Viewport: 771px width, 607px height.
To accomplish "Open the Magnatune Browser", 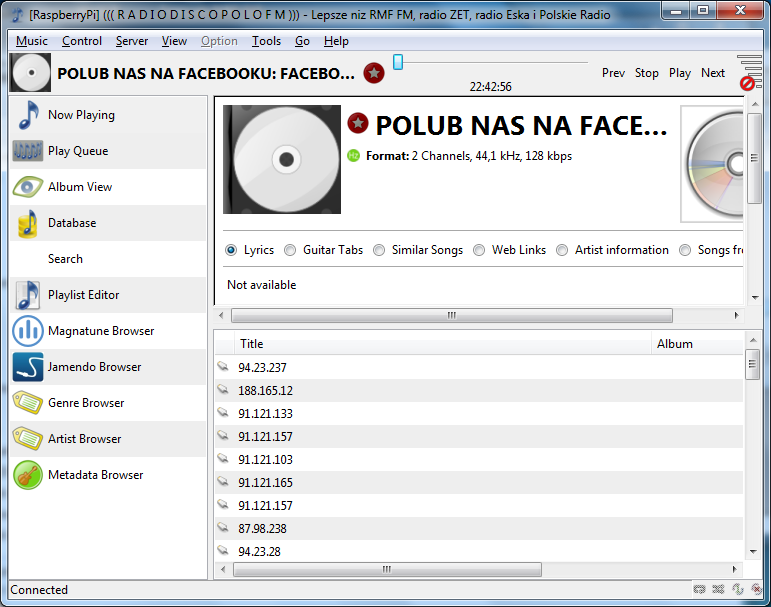I will pos(108,331).
